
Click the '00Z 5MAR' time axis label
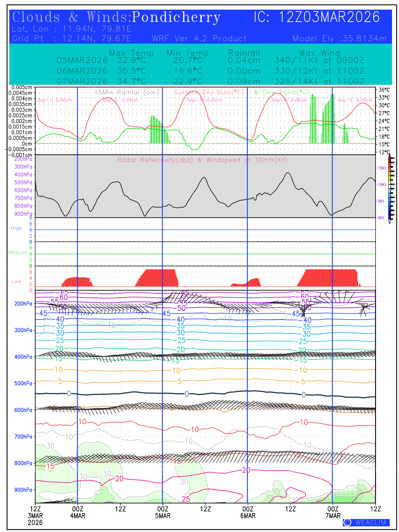click(163, 512)
